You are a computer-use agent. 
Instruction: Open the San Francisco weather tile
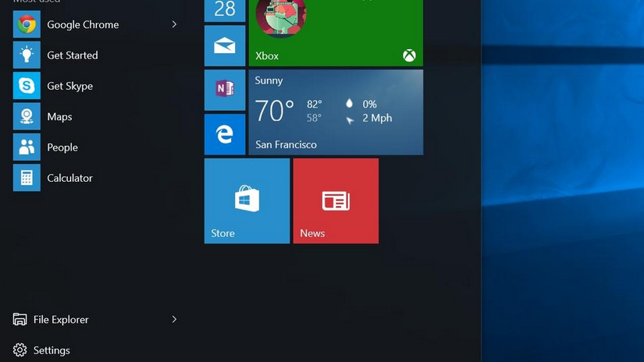click(336, 112)
